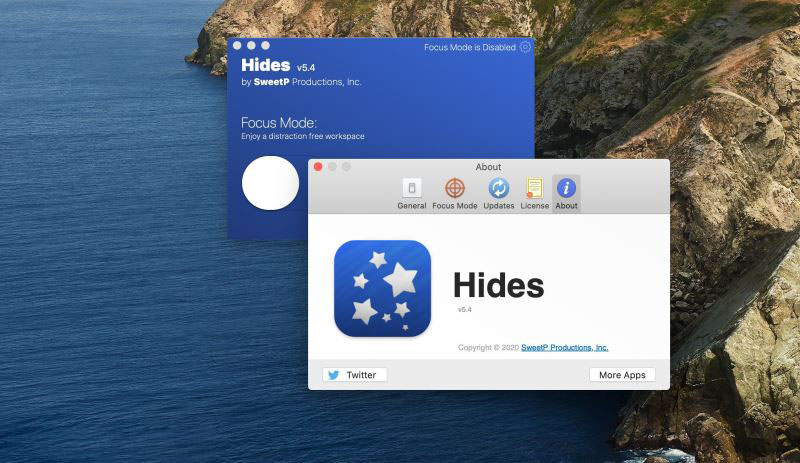Open the Updates tab
The height and width of the screenshot is (463, 800).
click(498, 194)
